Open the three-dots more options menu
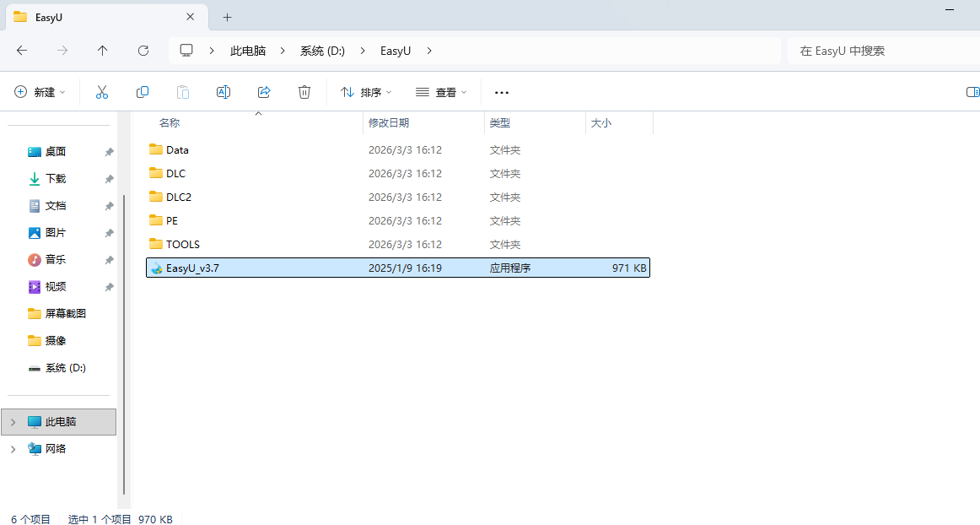This screenshot has height=525, width=980. tap(502, 92)
